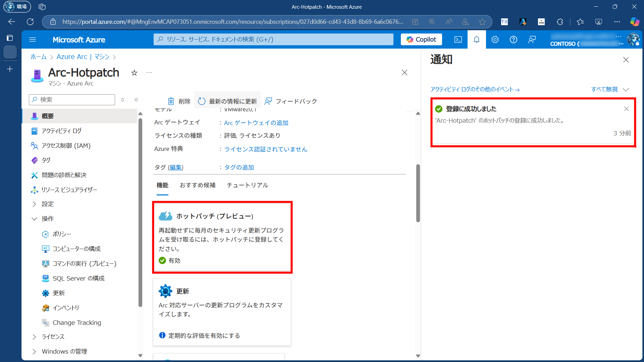Collapse the 操作 section

tap(34, 219)
